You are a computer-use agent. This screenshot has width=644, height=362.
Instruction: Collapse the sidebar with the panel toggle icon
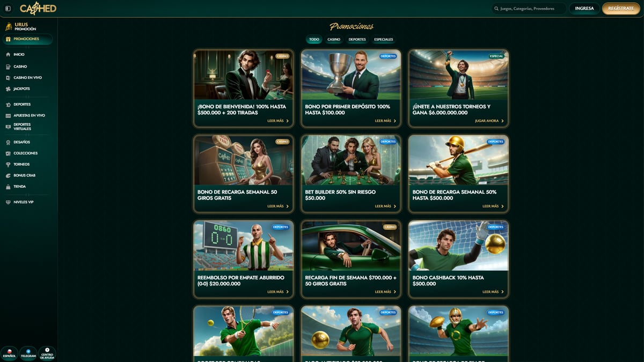(8, 9)
